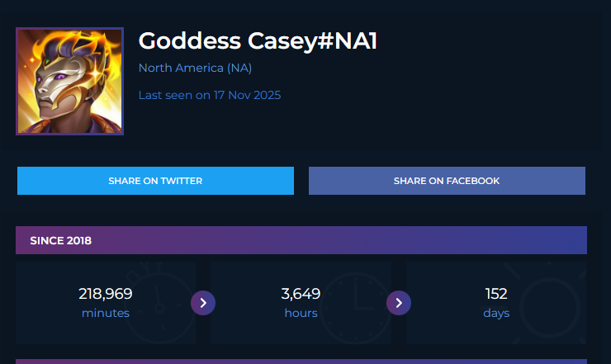
Task: Click the purple section bar at the bottom edge
Action: pyautogui.click(x=301, y=361)
